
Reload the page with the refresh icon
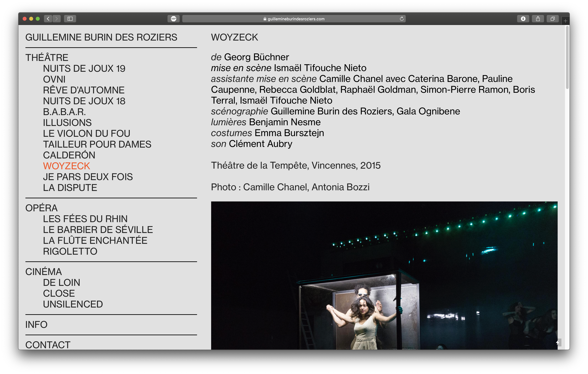(x=401, y=19)
